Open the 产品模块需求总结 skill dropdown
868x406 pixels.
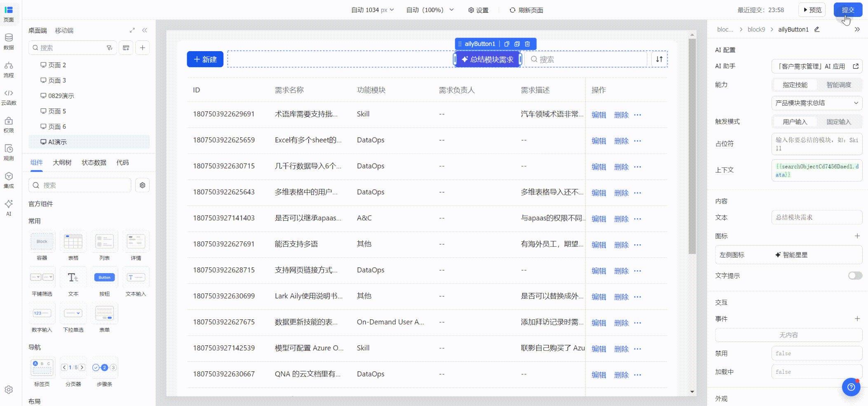coord(817,103)
